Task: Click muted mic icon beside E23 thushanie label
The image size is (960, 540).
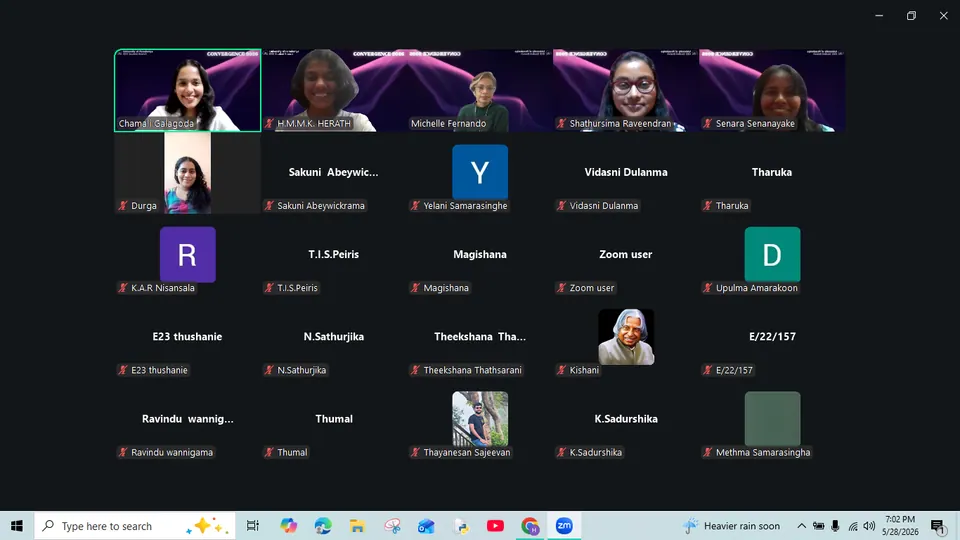Action: click(x=123, y=370)
